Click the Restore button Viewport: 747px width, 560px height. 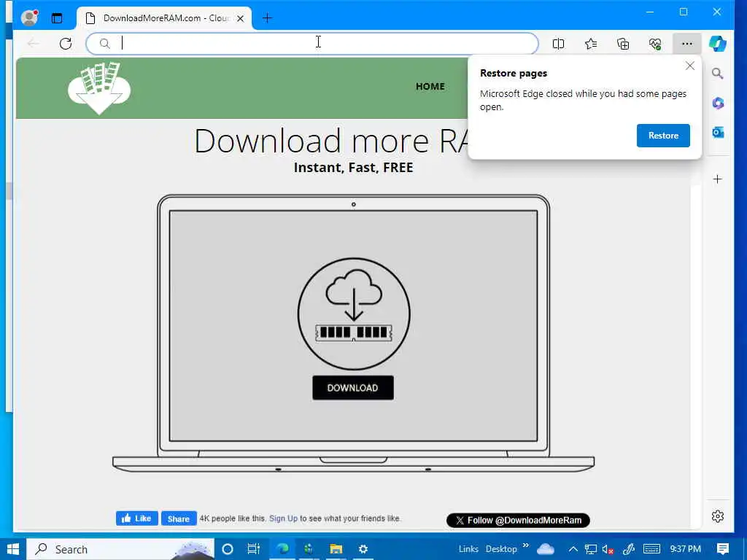coord(663,136)
